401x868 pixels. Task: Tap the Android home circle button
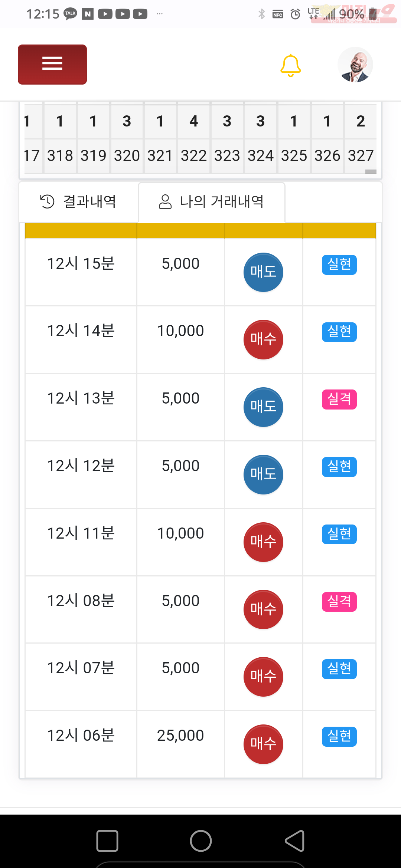click(201, 841)
